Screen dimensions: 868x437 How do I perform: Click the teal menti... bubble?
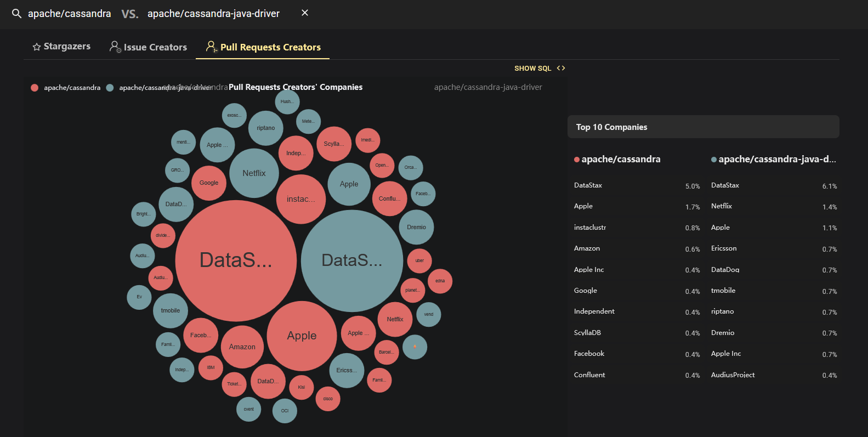click(183, 143)
